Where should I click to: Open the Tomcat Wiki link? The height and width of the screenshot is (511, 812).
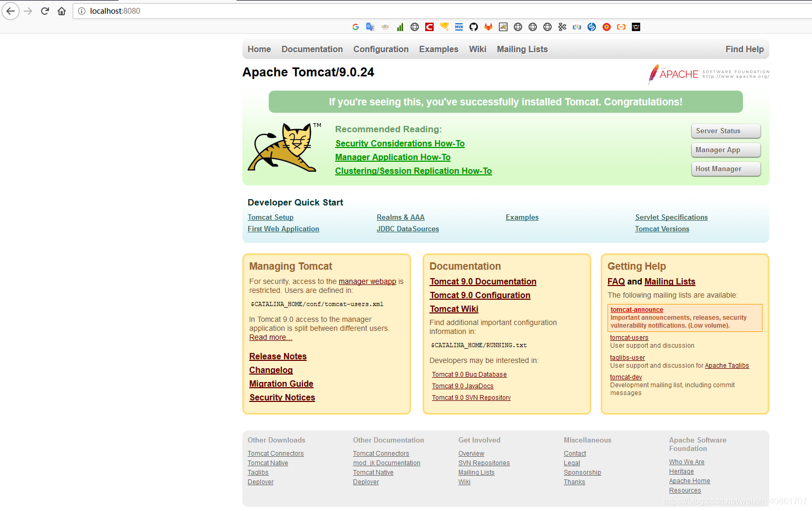[454, 309]
